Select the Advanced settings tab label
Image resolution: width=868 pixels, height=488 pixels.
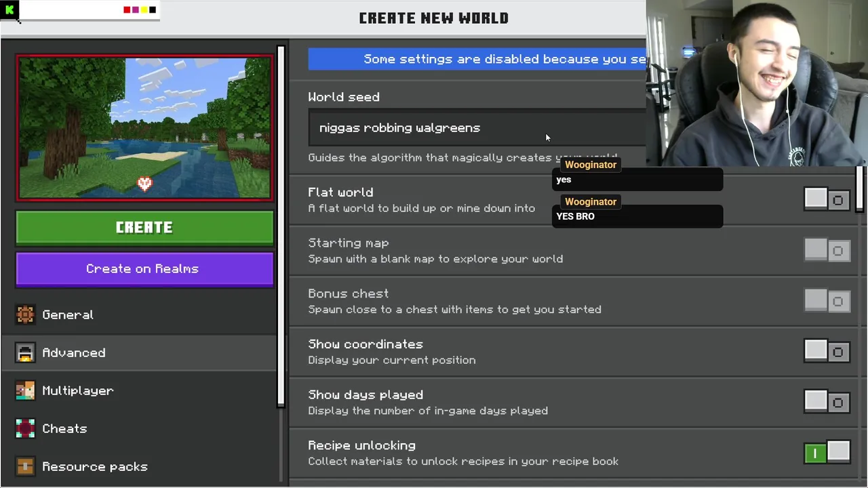coord(74,352)
